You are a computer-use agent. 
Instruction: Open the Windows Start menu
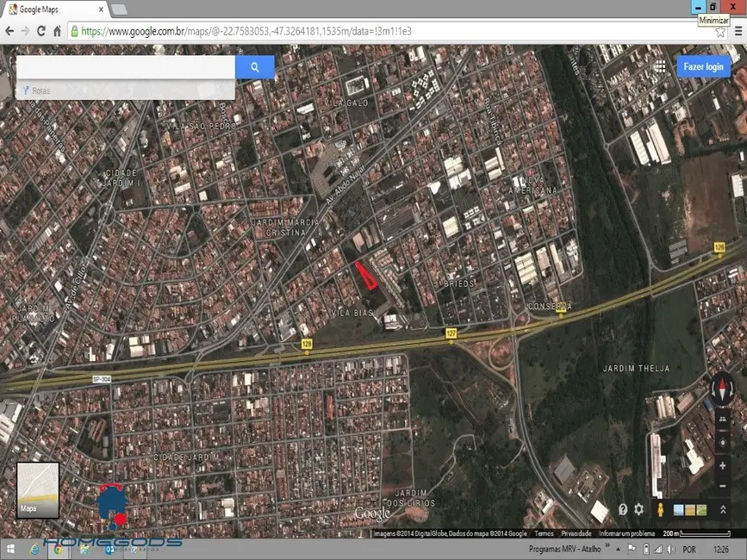[x=10, y=547]
